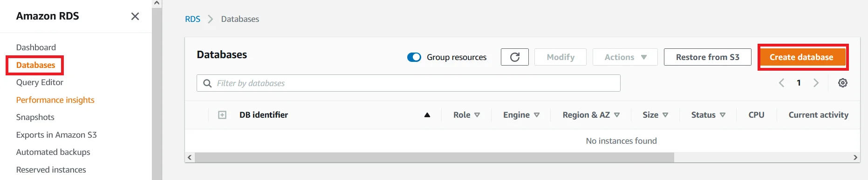Image resolution: width=868 pixels, height=180 pixels.
Task: Follow the RDS breadcrumb link
Action: tap(192, 19)
